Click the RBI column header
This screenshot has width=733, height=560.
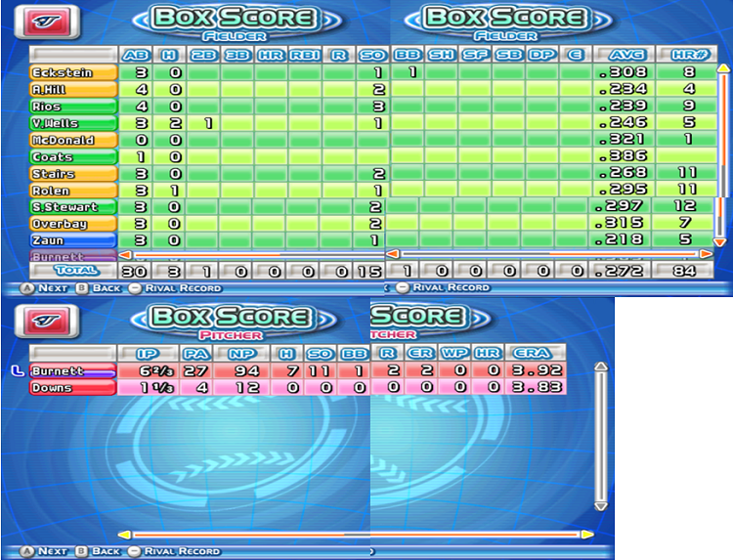point(305,55)
